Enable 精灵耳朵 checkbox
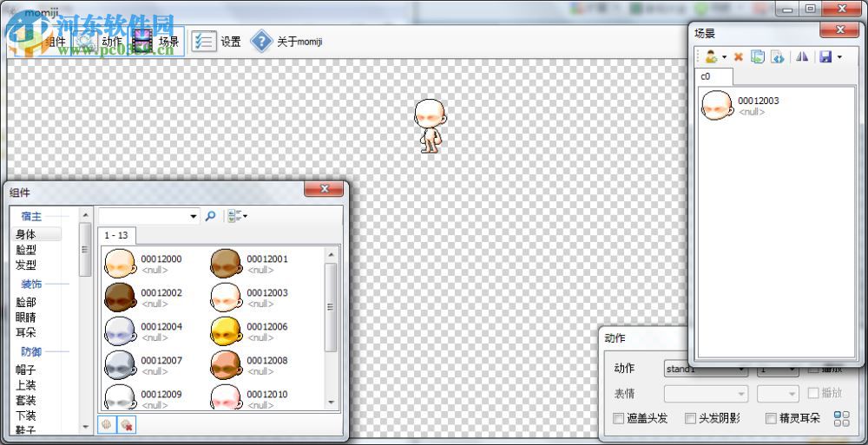The image size is (868, 445). click(x=771, y=418)
